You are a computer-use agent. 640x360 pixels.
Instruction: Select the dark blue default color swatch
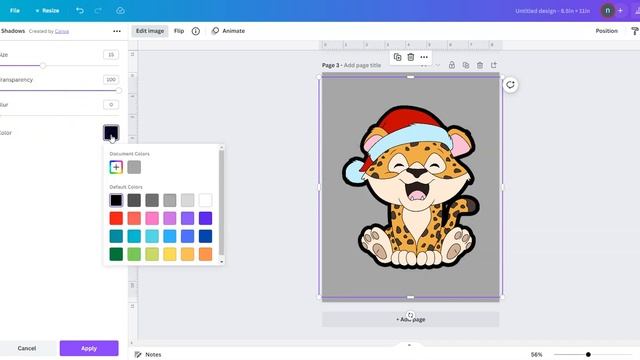click(206, 236)
